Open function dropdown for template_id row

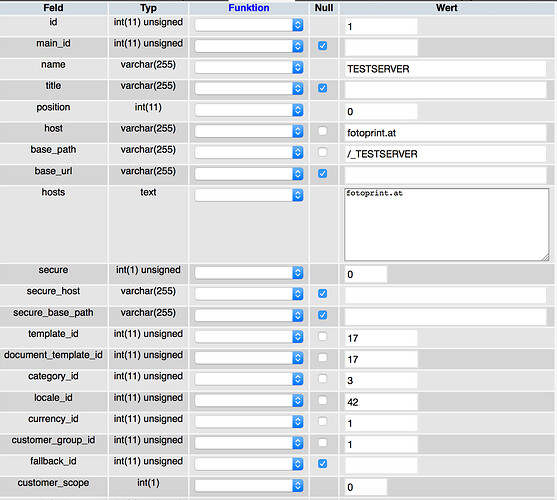(x=249, y=337)
